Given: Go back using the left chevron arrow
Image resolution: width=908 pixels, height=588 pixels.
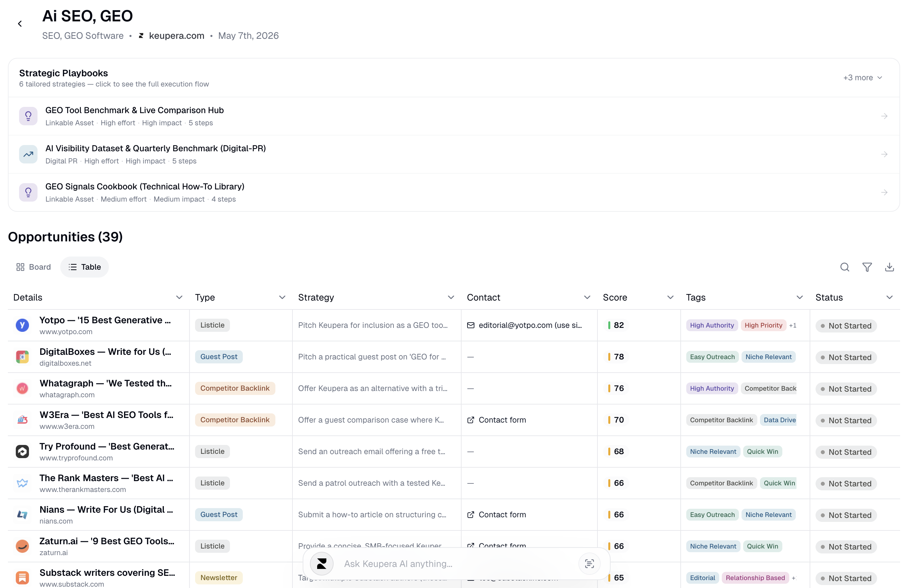Looking at the screenshot, I should (20, 24).
